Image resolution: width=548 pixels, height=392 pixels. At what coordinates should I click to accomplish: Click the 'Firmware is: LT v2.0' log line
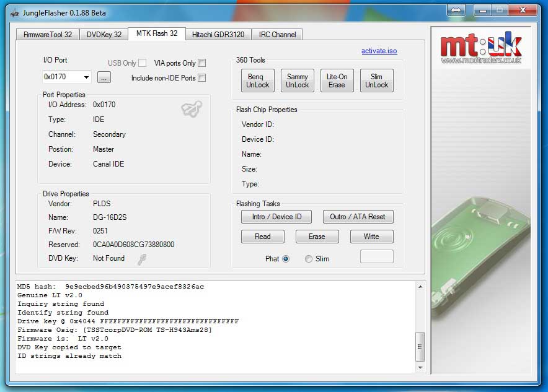63,339
